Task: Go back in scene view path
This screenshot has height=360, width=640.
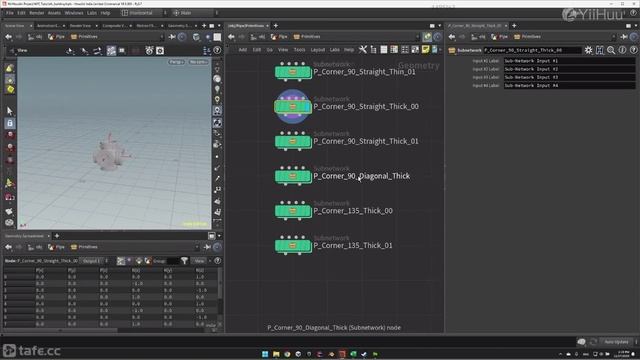Action: [9, 37]
